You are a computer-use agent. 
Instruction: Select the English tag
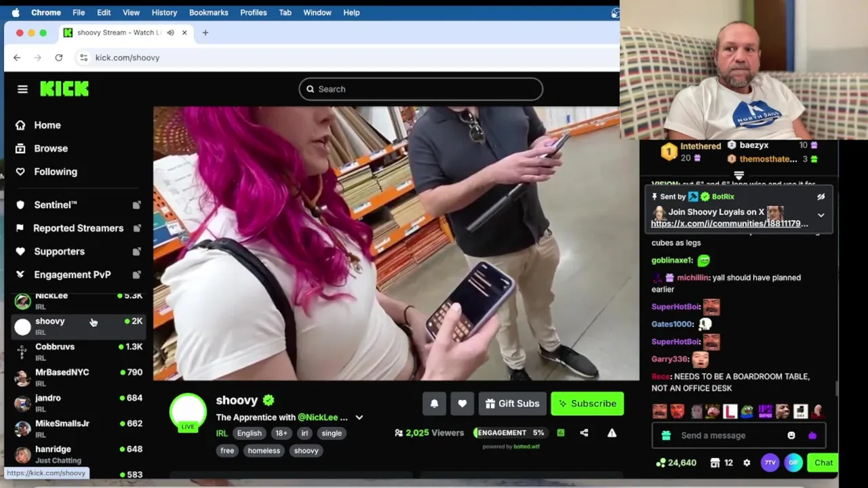coord(250,433)
